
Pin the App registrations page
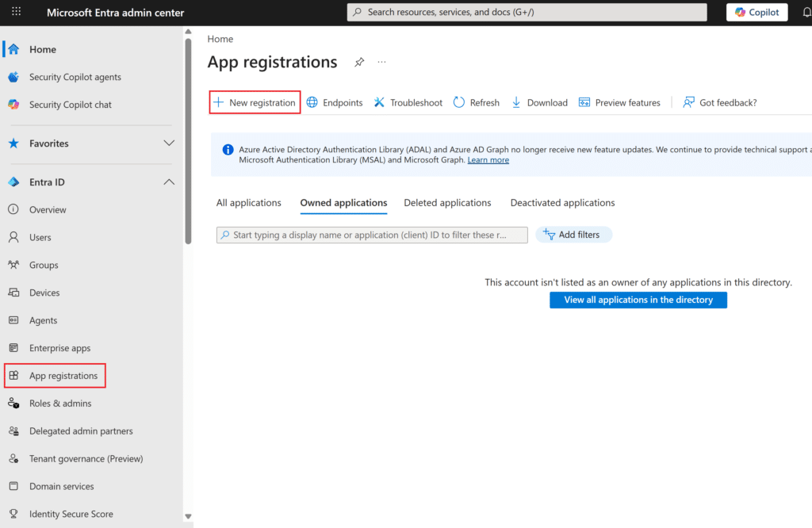click(359, 62)
